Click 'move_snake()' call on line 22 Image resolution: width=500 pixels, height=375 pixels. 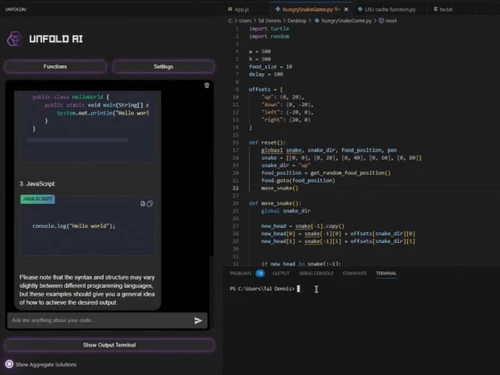pyautogui.click(x=280, y=188)
